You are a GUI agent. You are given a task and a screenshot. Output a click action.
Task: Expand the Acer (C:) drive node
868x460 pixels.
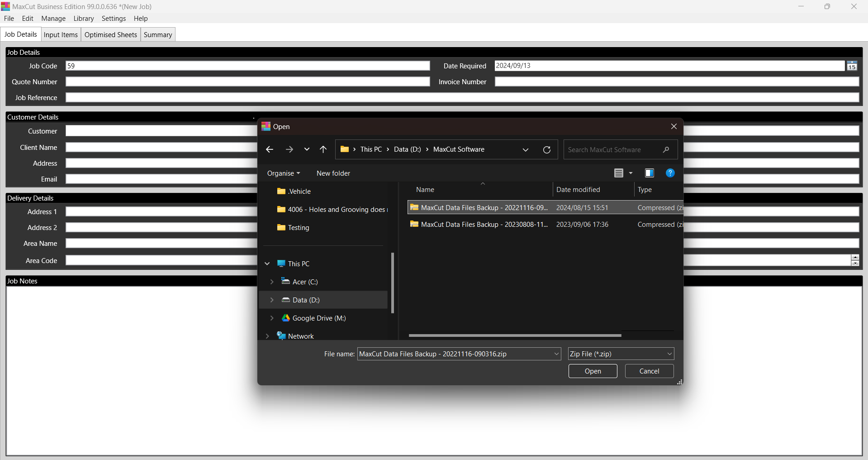[x=272, y=282]
